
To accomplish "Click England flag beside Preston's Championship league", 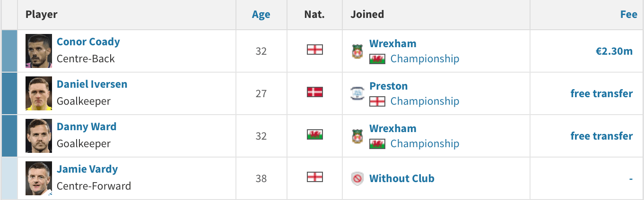I will coord(377,101).
